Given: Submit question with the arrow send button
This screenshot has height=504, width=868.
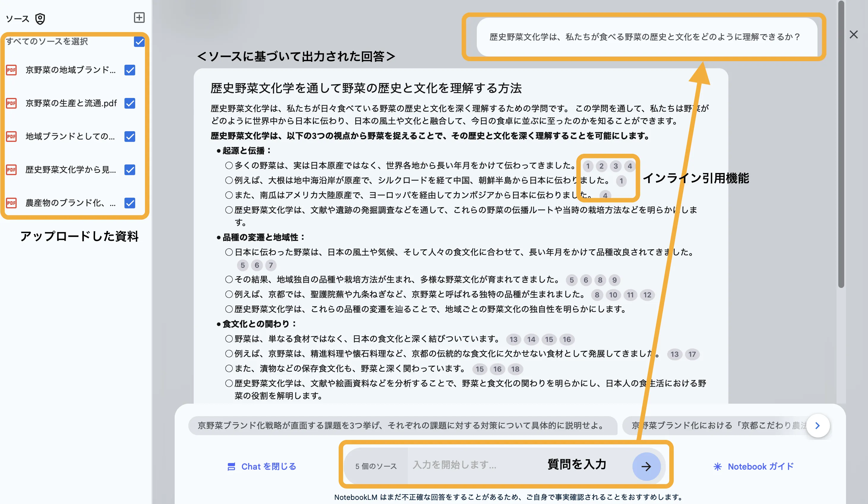Looking at the screenshot, I should pos(646,467).
